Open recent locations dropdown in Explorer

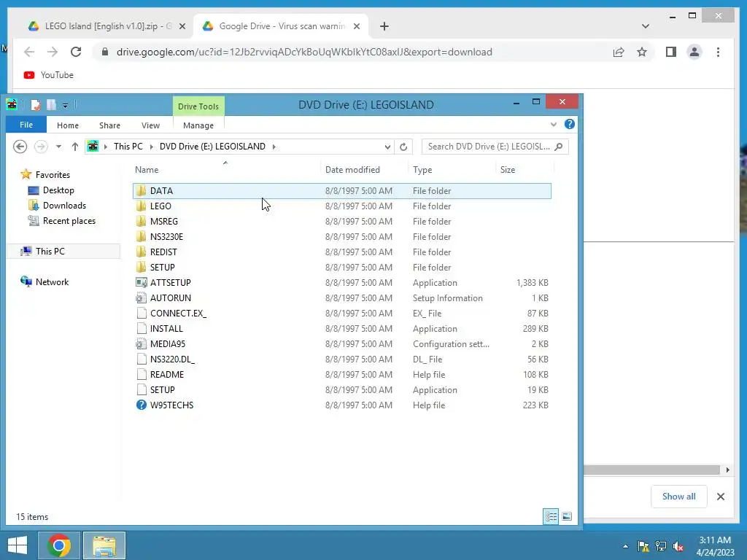[x=58, y=147]
